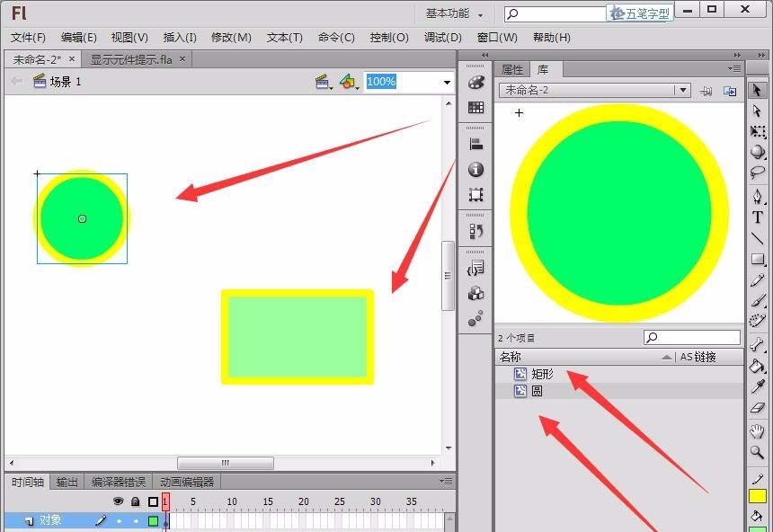
Task: Select the Rectangle tool
Action: [x=758, y=260]
